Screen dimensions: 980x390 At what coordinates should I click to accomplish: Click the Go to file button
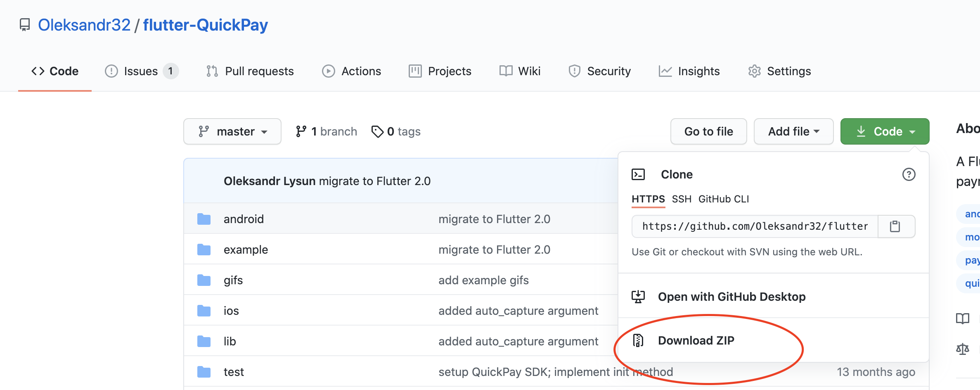(x=708, y=131)
